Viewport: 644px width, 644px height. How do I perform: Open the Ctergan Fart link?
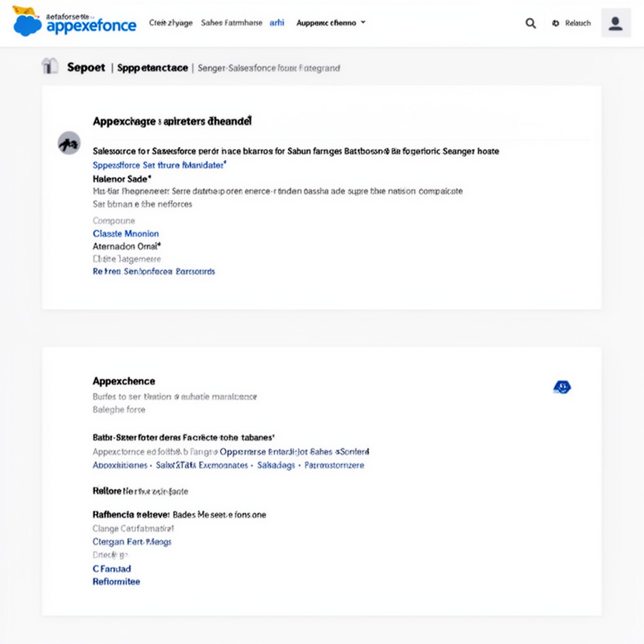coord(132,541)
